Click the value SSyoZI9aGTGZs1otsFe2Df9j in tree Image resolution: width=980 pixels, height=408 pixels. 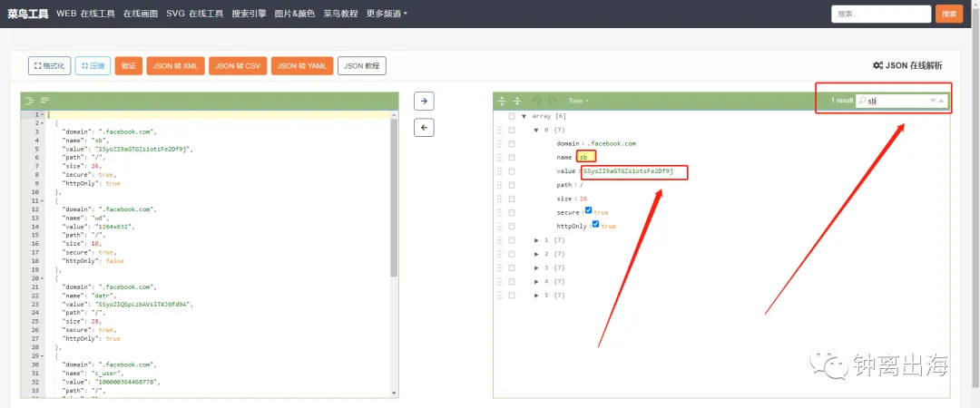[628, 171]
